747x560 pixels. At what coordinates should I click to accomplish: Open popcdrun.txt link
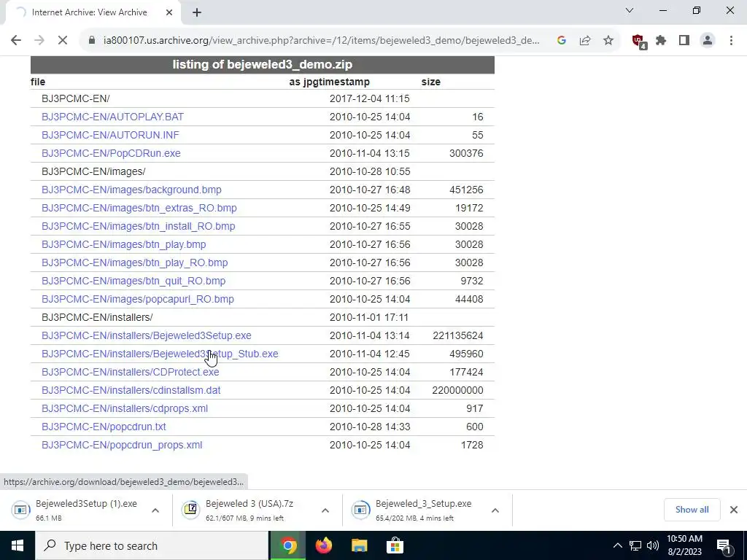(104, 427)
